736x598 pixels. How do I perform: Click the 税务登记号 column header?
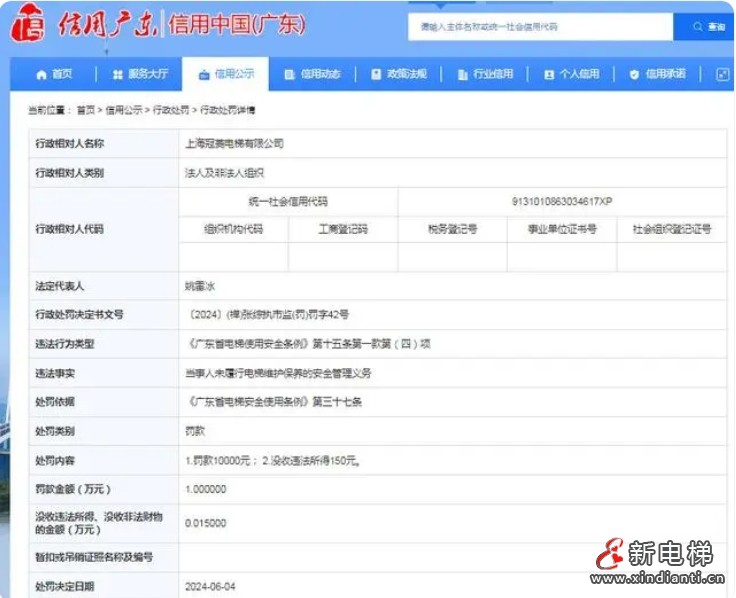pyautogui.click(x=452, y=229)
